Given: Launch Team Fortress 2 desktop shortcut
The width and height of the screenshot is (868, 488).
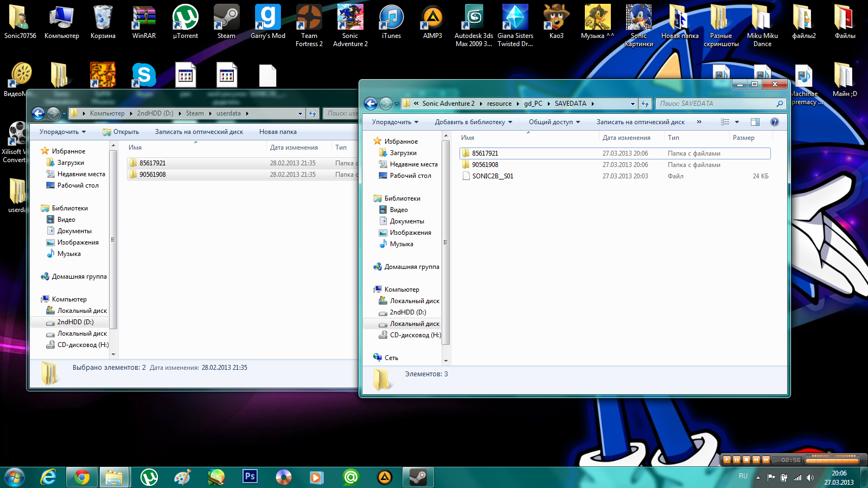Looking at the screenshot, I should [x=309, y=25].
